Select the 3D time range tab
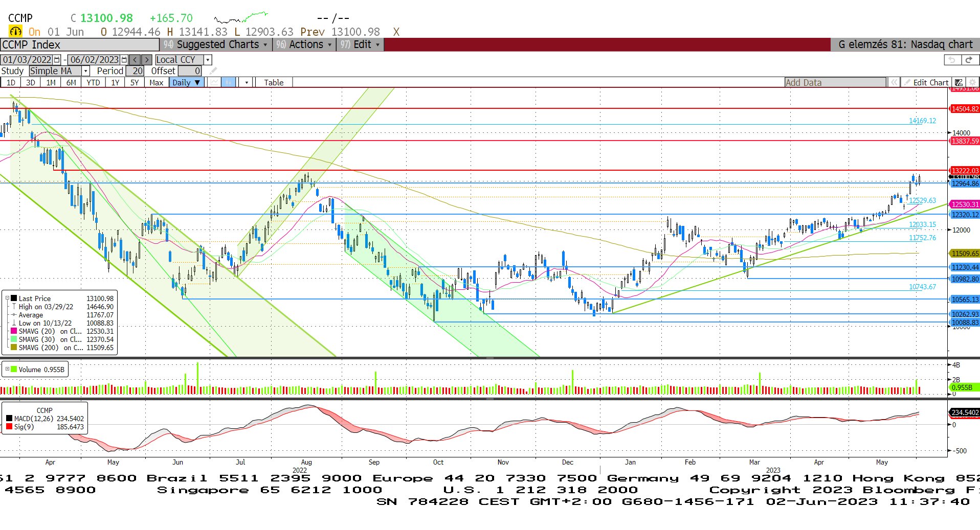 tap(31, 82)
